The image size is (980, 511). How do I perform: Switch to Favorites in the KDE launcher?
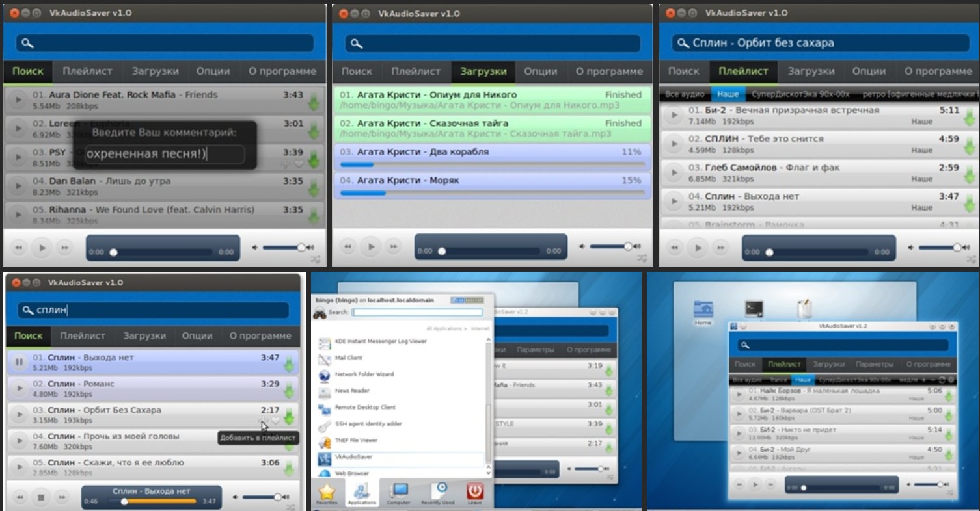(327, 494)
